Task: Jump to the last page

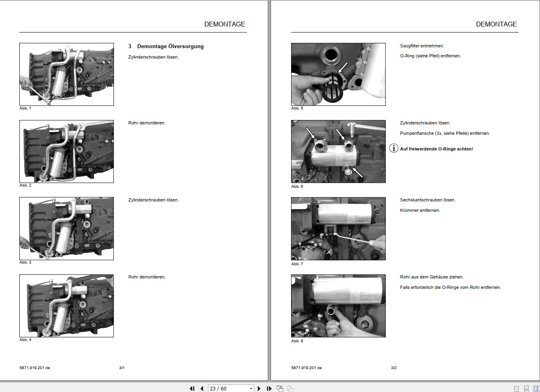Action: point(269,388)
